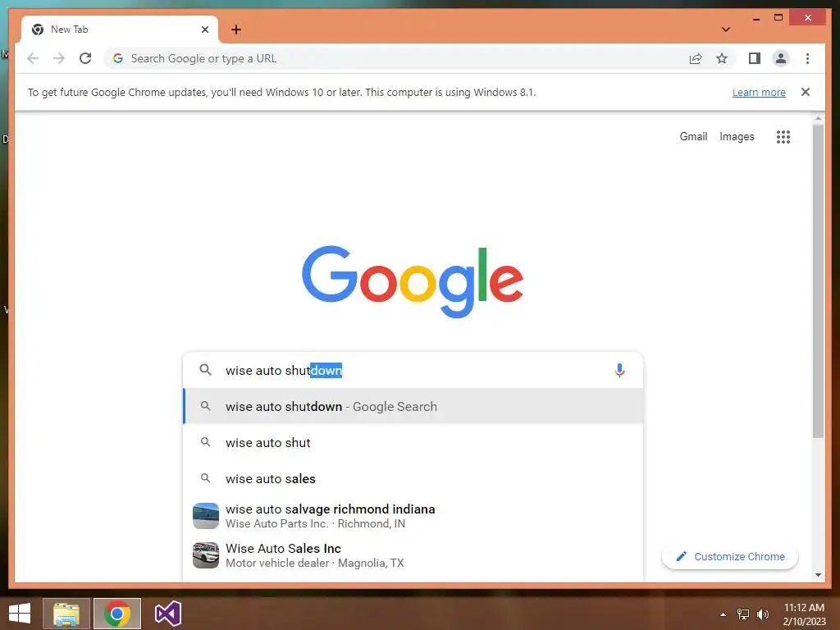Image resolution: width=840 pixels, height=630 pixels.
Task: Select the 'wise auto shut' suggestion
Action: (413, 442)
